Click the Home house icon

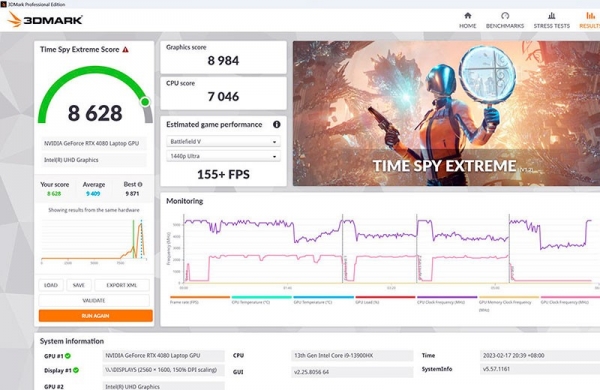click(x=468, y=16)
